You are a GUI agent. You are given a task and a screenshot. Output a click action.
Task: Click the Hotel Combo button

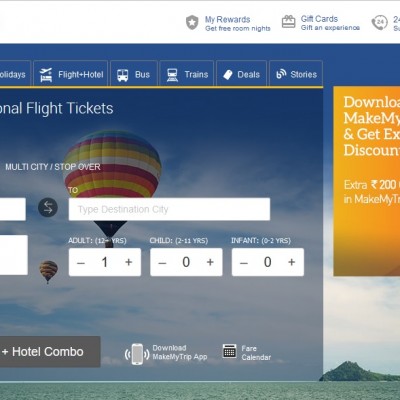(x=50, y=352)
